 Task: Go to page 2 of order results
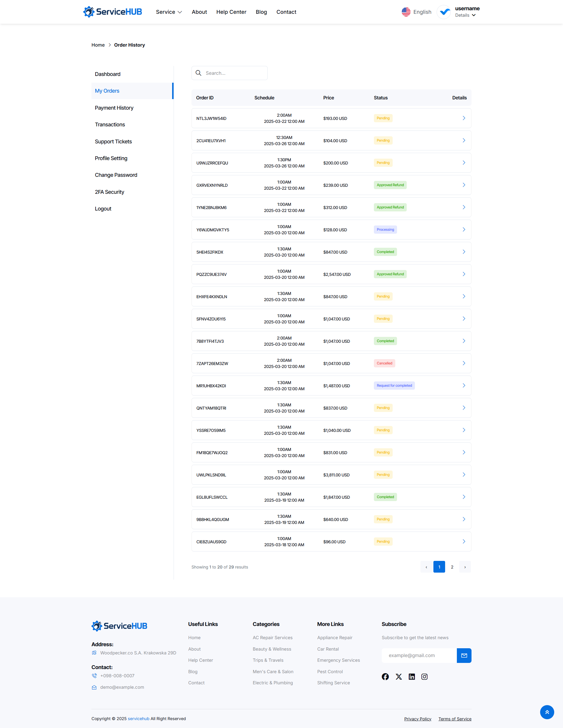click(x=452, y=567)
